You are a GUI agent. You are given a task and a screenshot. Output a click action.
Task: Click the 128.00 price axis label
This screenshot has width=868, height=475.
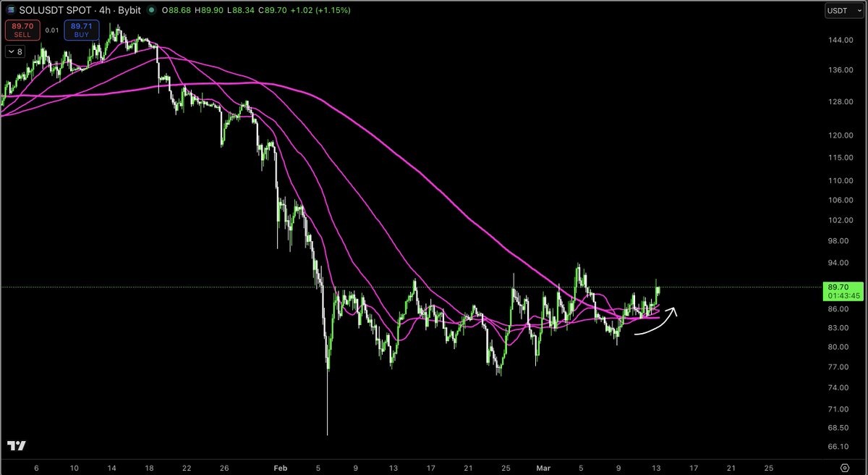pos(841,101)
